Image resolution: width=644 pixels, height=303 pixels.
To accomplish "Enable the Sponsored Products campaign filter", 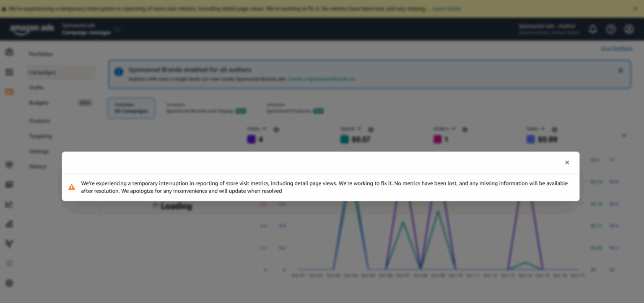I will coord(295,108).
